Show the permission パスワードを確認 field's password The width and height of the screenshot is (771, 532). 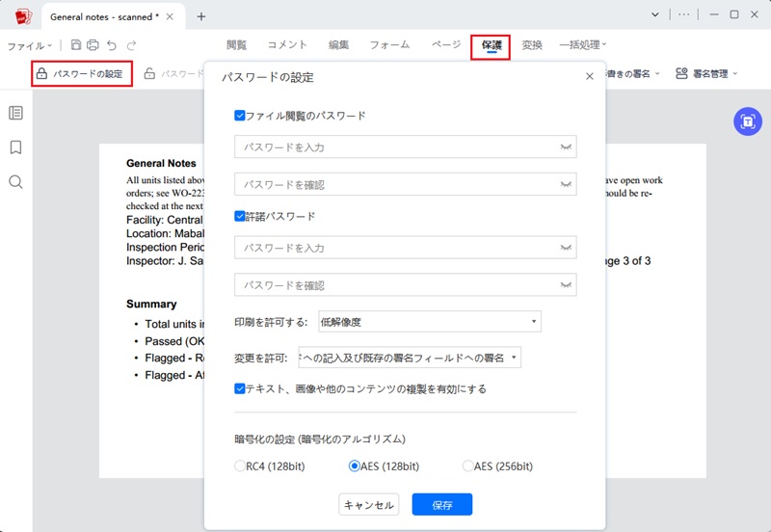tap(566, 285)
